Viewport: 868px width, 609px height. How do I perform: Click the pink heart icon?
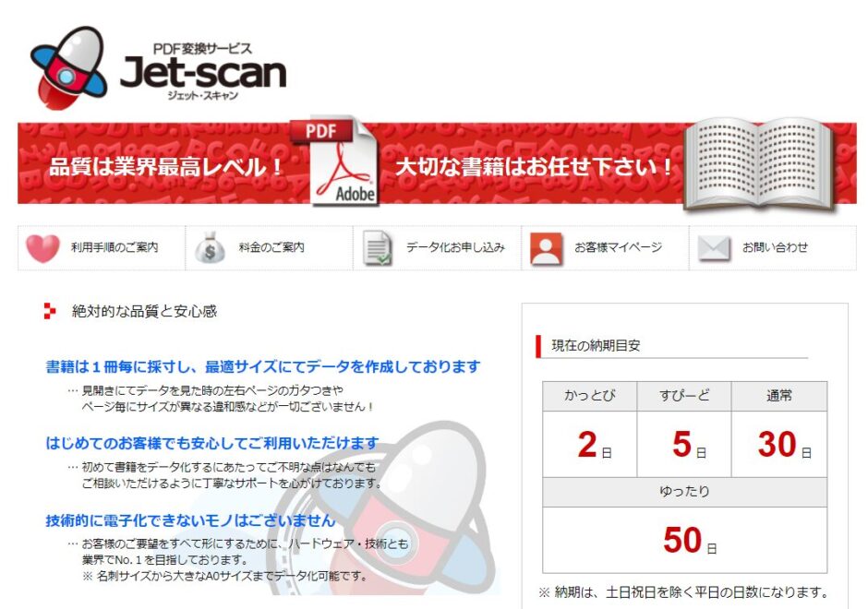coord(42,248)
